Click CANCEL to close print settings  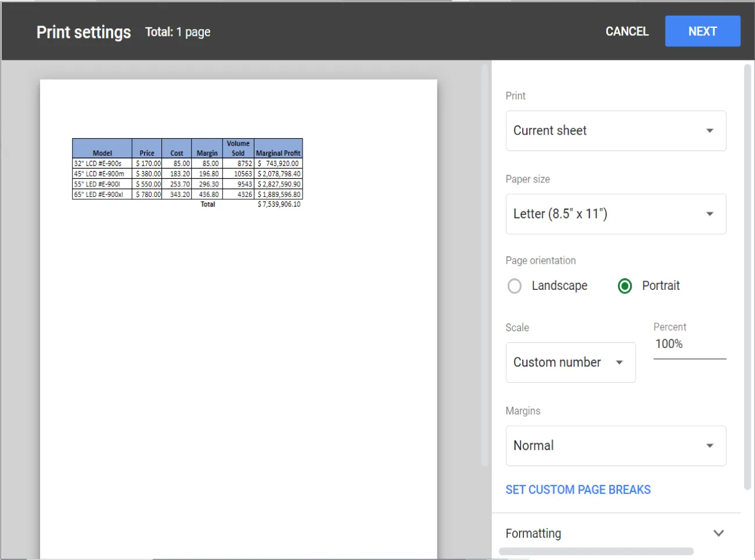(627, 31)
